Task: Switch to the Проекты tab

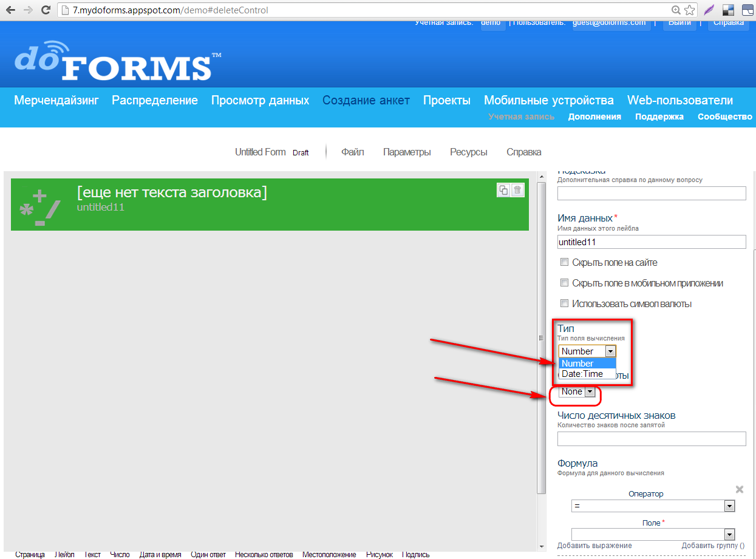Action: tap(446, 100)
